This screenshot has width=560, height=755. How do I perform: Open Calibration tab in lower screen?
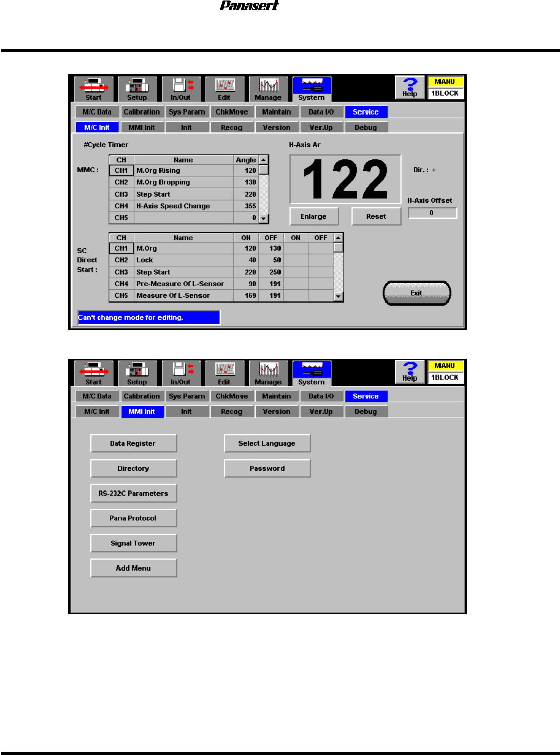point(142,396)
